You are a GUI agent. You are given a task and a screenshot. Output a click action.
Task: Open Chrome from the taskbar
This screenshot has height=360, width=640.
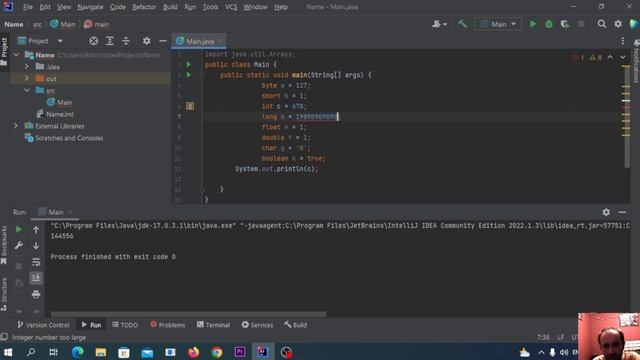click(217, 352)
